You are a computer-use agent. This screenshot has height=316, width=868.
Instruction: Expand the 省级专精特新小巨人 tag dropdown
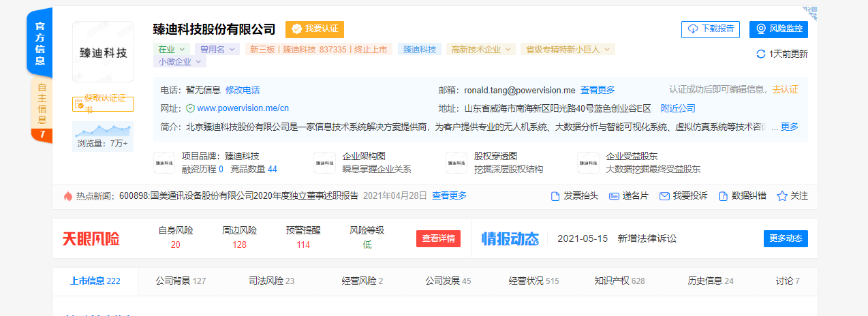(x=568, y=49)
